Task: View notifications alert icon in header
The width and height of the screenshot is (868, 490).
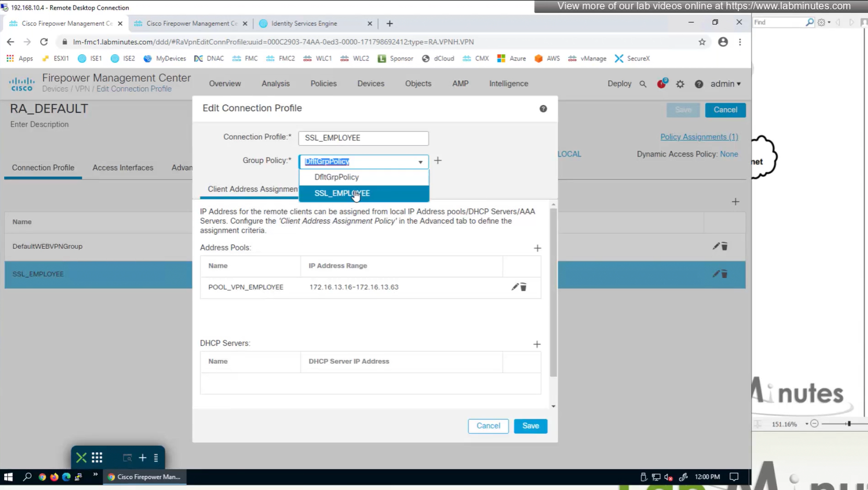Action: [662, 83]
